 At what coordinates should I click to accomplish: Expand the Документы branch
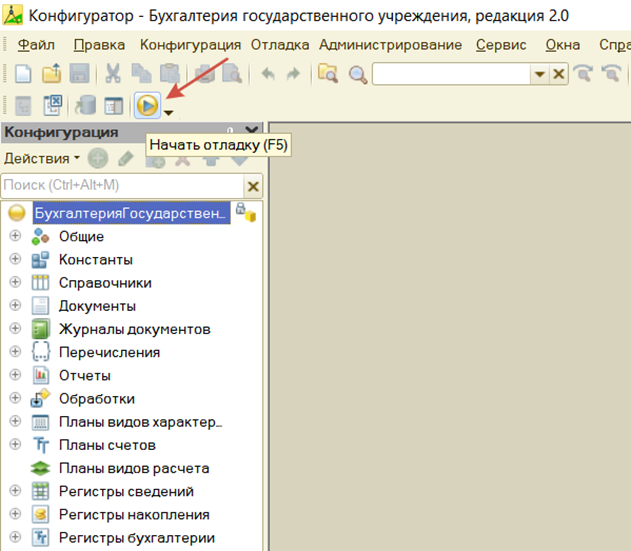coord(15,305)
